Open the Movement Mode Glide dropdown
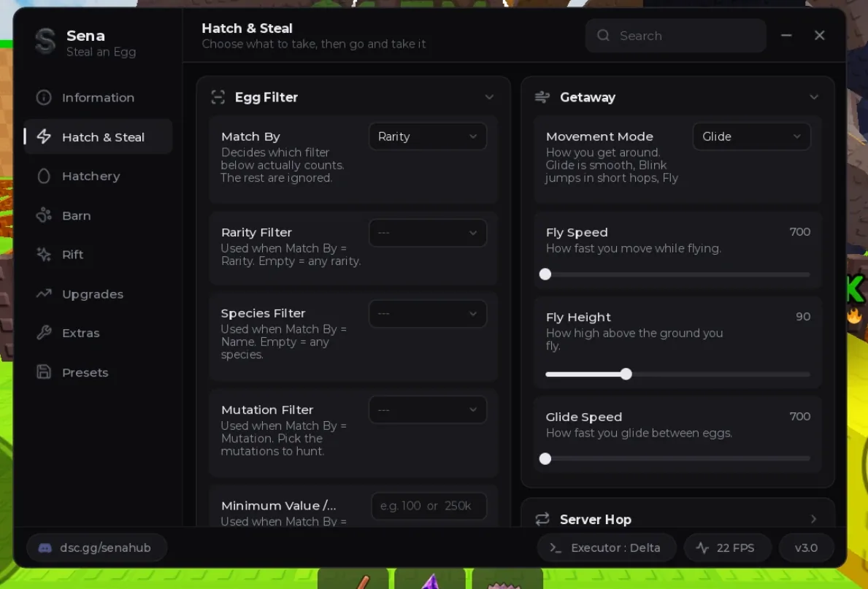 pyautogui.click(x=752, y=136)
